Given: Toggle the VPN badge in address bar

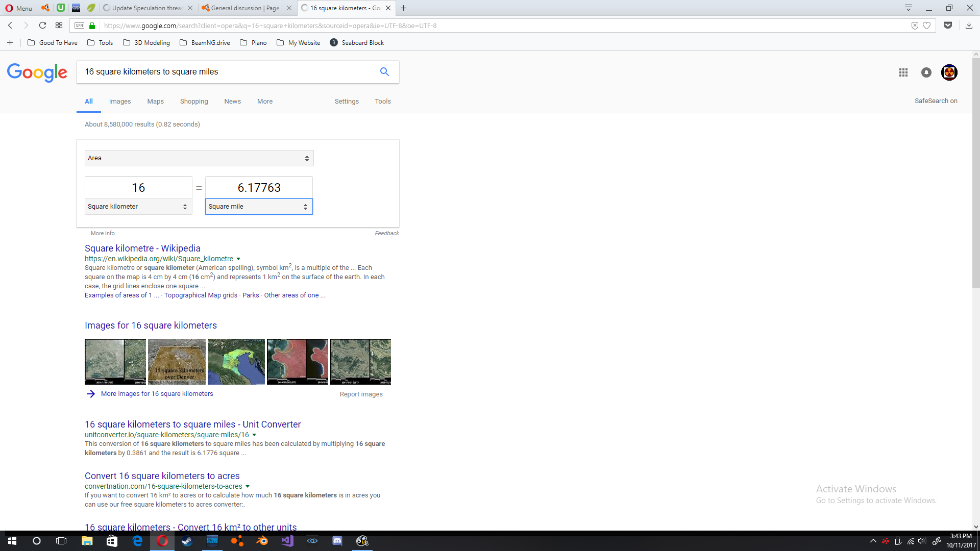Looking at the screenshot, I should click(79, 26).
